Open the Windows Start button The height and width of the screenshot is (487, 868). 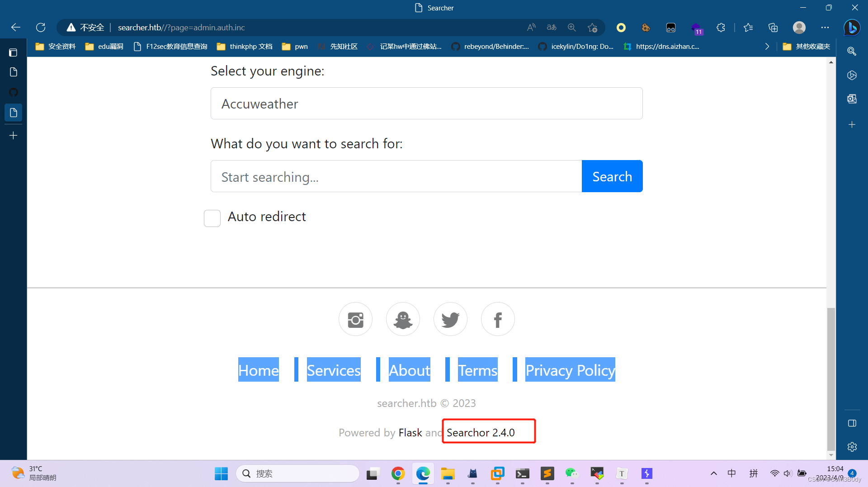click(221, 473)
